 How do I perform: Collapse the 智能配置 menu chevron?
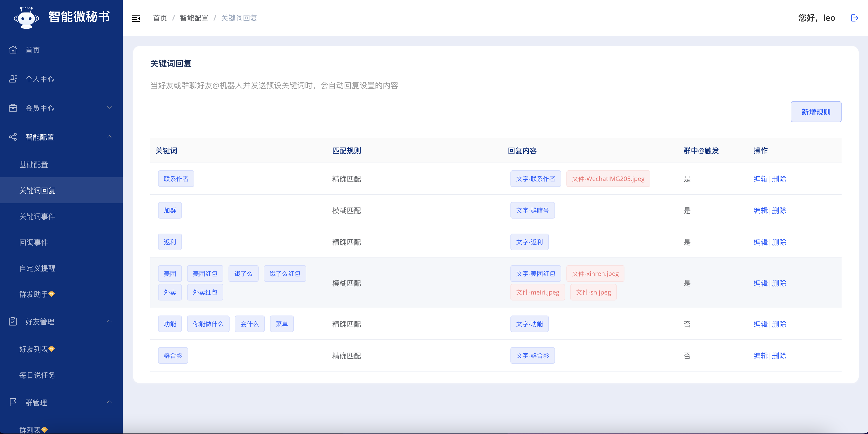[109, 137]
